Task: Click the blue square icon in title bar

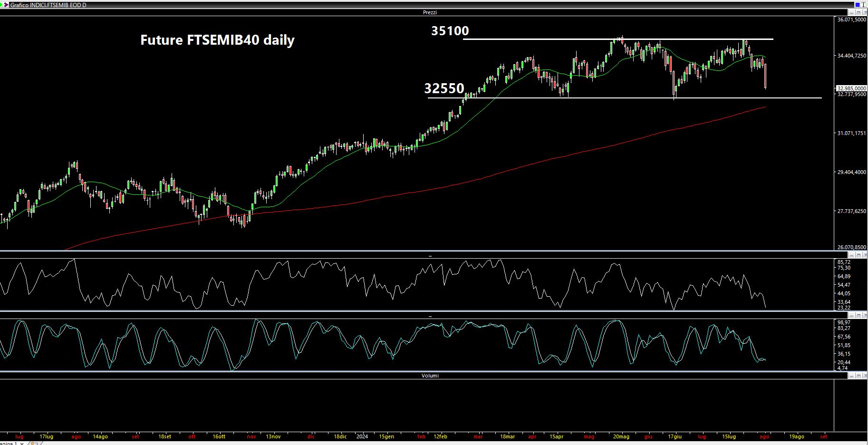Action: click(858, 5)
